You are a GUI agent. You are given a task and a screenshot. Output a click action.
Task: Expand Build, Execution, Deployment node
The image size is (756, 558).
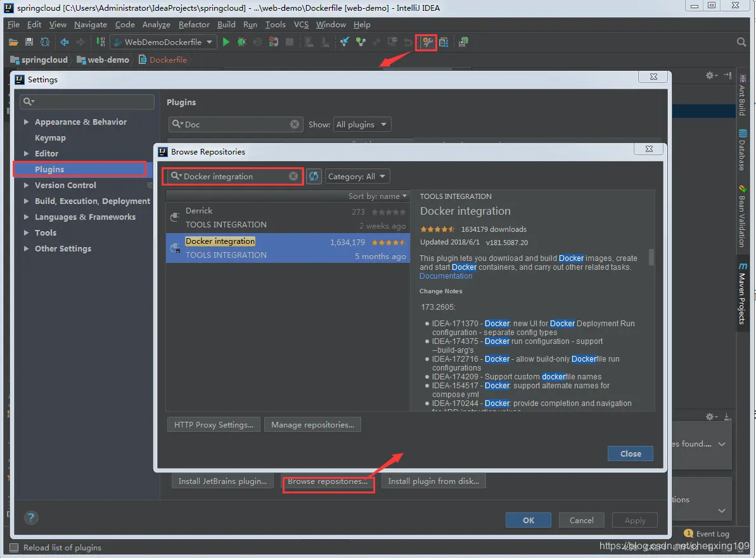coord(26,201)
